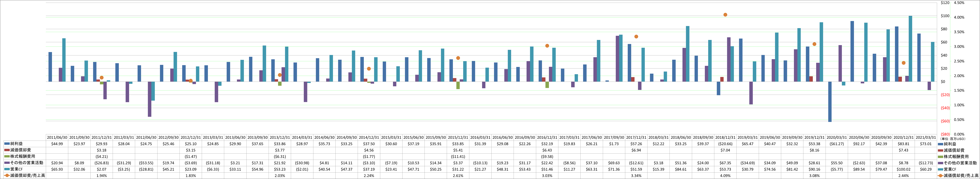The width and height of the screenshot is (980, 179).
Task: Click the 2011/06/30 column header
Action: pyautogui.click(x=57, y=138)
